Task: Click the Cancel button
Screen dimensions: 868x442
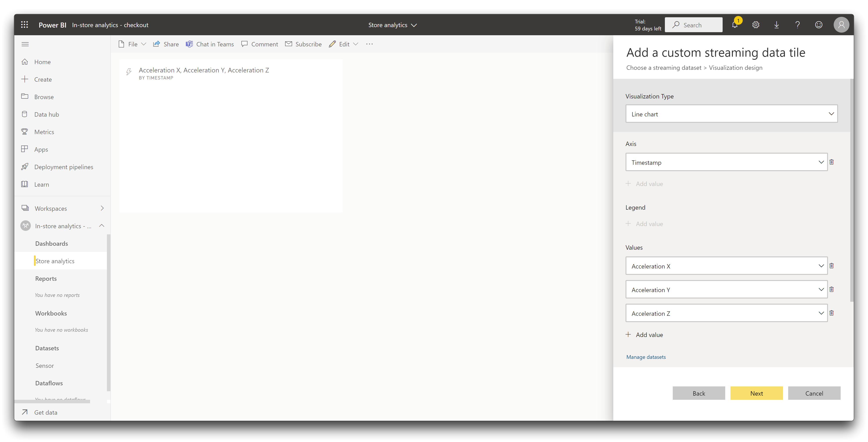Action: pos(814,393)
